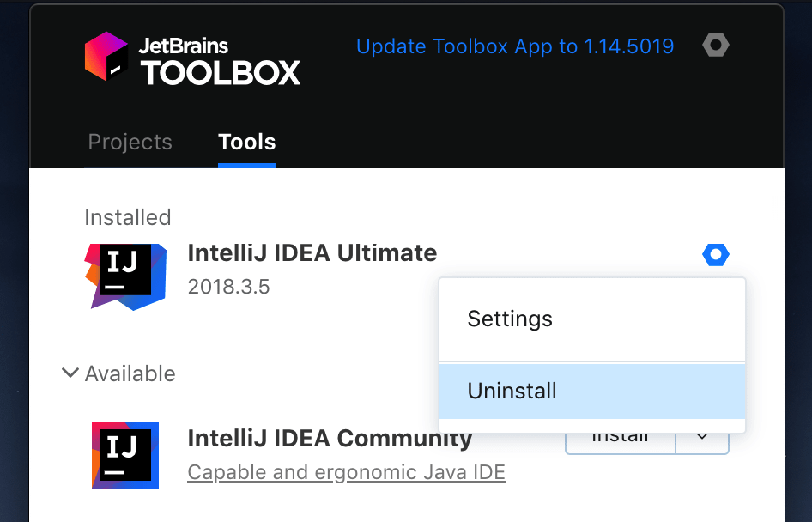This screenshot has height=522, width=812.
Task: Click the Available section label
Action: click(130, 373)
